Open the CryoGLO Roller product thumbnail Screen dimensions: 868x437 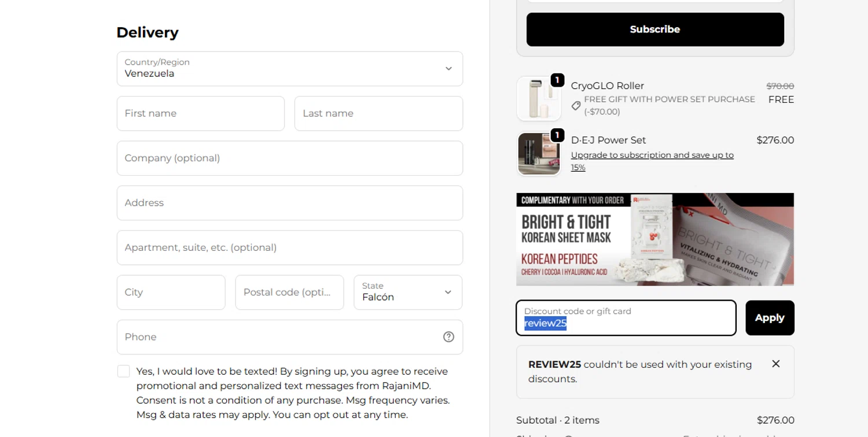[539, 98]
